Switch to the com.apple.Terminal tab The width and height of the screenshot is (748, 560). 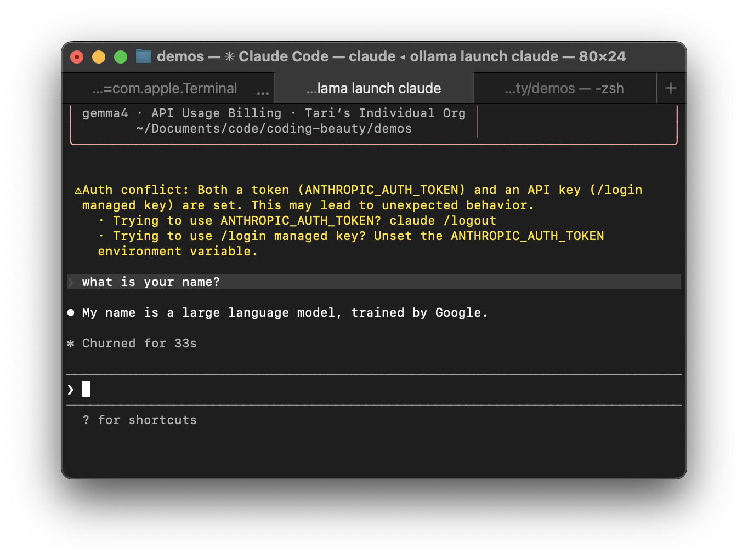pos(165,88)
